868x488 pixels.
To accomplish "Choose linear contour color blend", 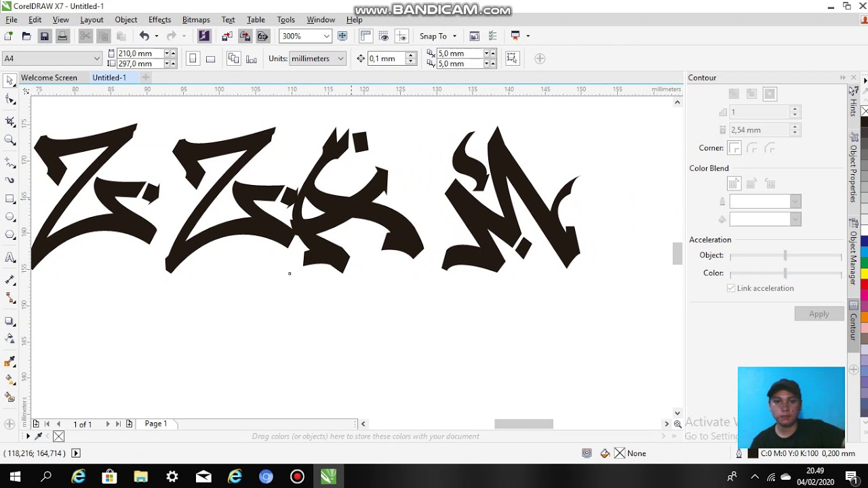I will coord(734,184).
